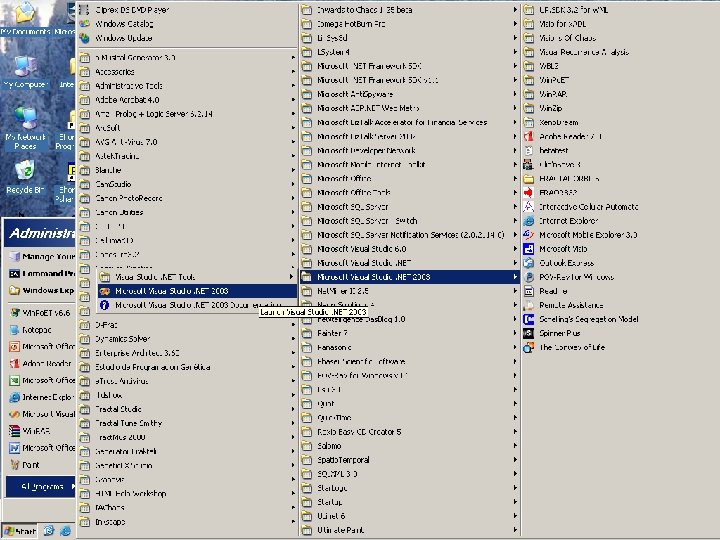Click the WinPoET v6.6 icon in Start menu
The height and width of the screenshot is (540, 720).
point(15,313)
